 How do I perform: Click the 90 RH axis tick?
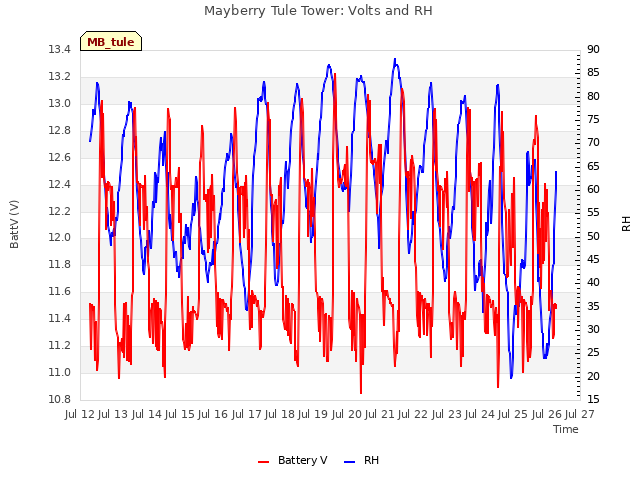pyautogui.click(x=593, y=50)
